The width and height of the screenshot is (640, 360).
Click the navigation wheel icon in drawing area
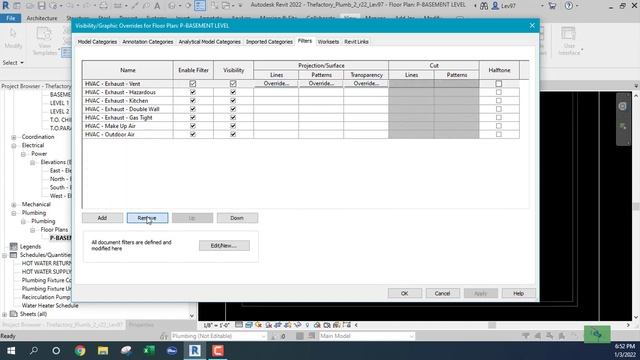pyautogui.click(x=622, y=106)
